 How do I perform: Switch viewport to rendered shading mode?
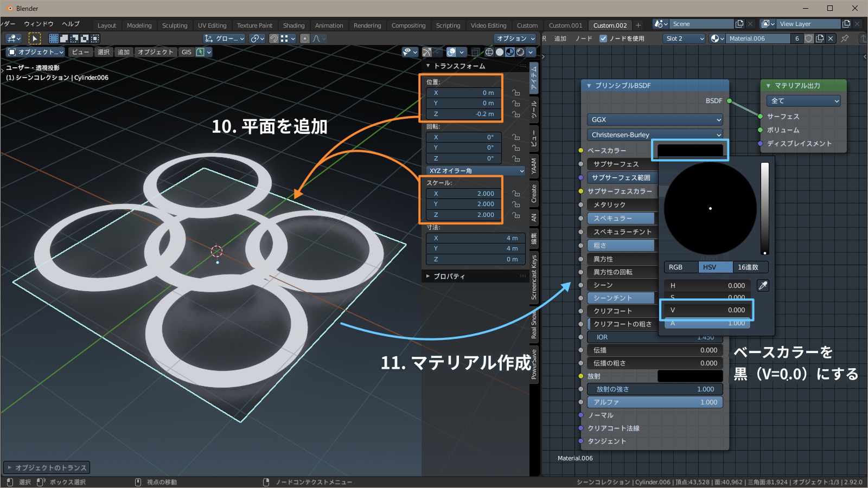520,52
